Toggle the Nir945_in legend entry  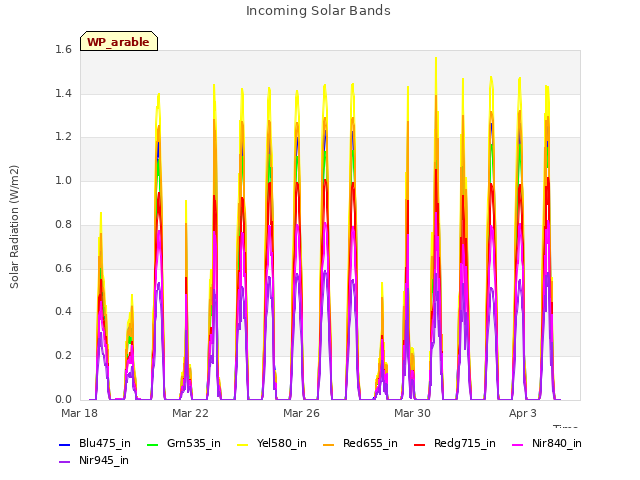click(94, 461)
